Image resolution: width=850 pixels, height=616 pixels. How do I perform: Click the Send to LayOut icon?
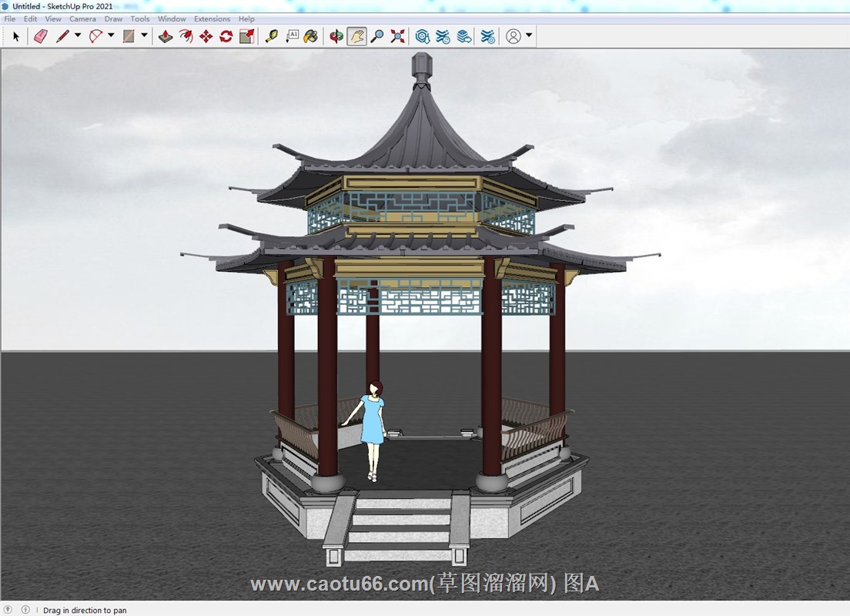coord(464,36)
